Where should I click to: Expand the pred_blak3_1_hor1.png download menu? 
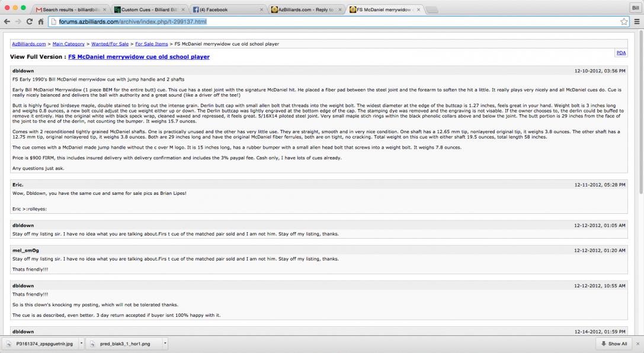click(165, 344)
